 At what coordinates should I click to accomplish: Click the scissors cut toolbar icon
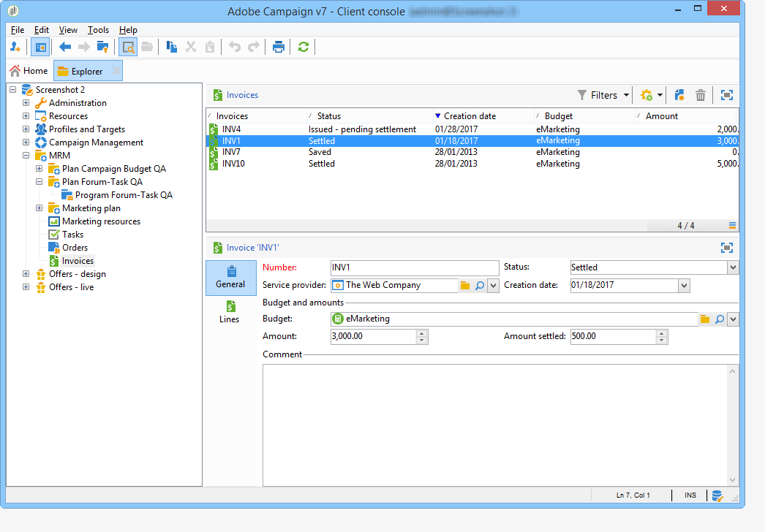tap(191, 47)
